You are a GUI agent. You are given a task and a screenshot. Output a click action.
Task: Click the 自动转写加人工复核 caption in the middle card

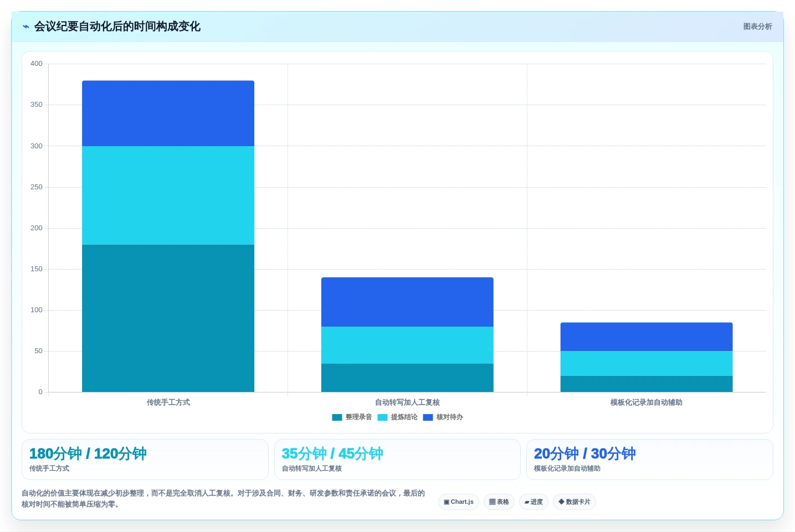point(312,468)
